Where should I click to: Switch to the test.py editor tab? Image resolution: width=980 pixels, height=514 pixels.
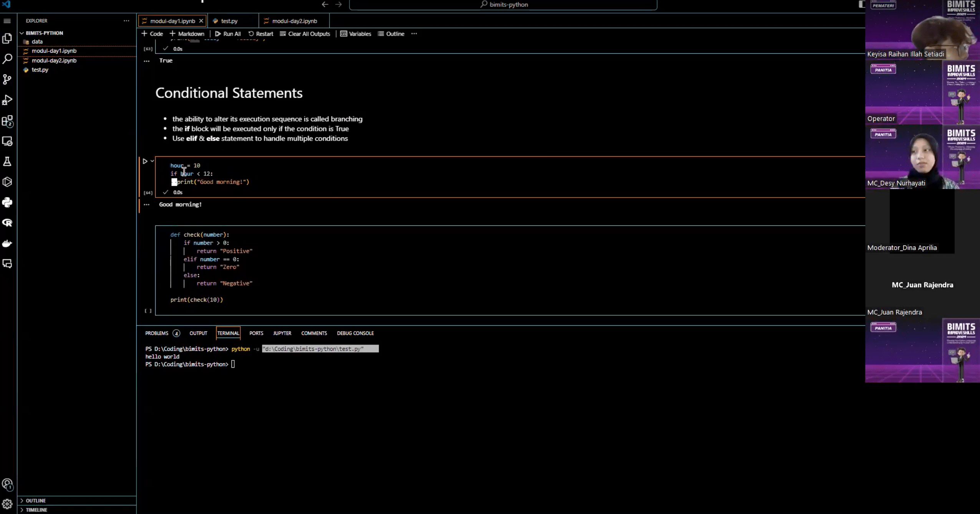229,21
